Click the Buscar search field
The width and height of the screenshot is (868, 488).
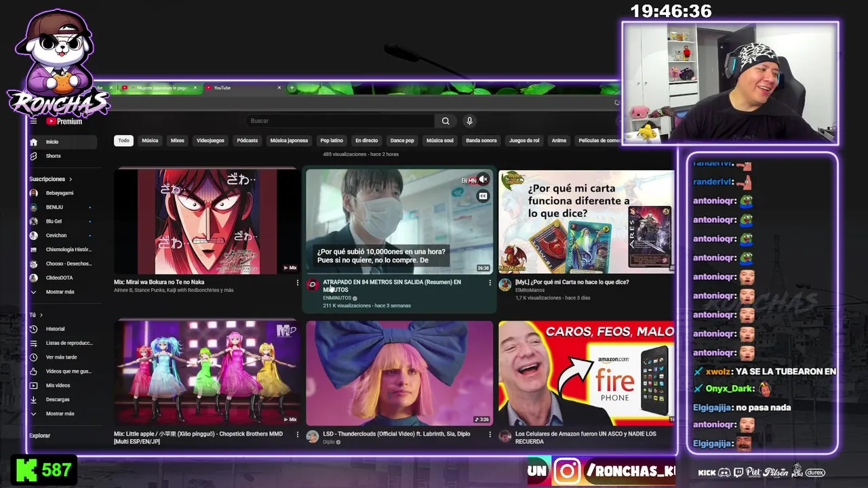click(x=341, y=121)
